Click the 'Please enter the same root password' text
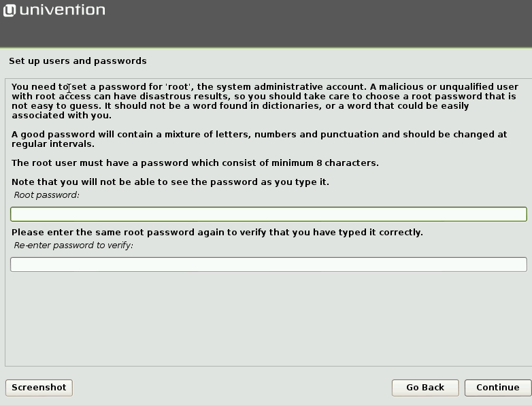 coord(217,233)
